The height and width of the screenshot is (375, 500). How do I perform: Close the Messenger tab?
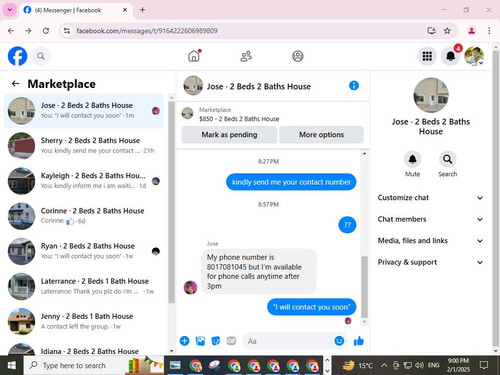click(125, 10)
